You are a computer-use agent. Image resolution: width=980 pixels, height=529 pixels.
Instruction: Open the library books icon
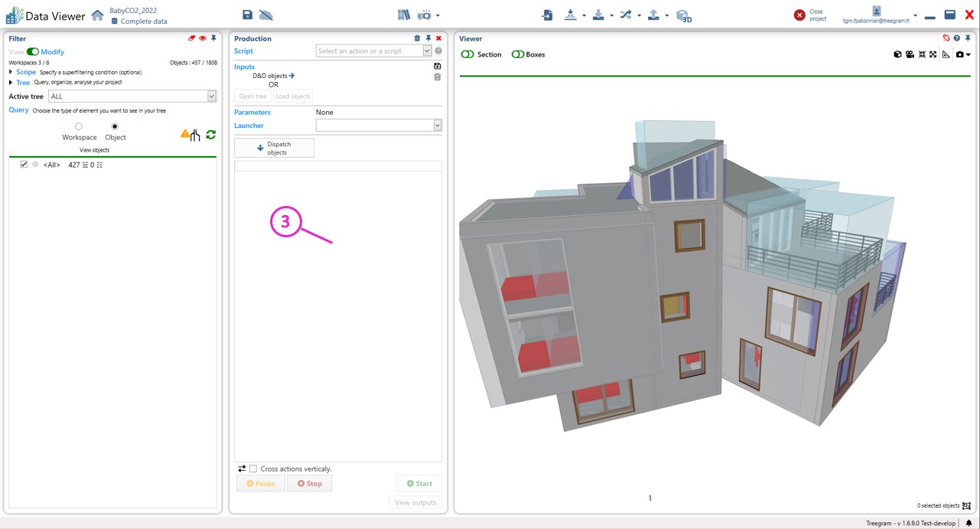pyautogui.click(x=403, y=15)
